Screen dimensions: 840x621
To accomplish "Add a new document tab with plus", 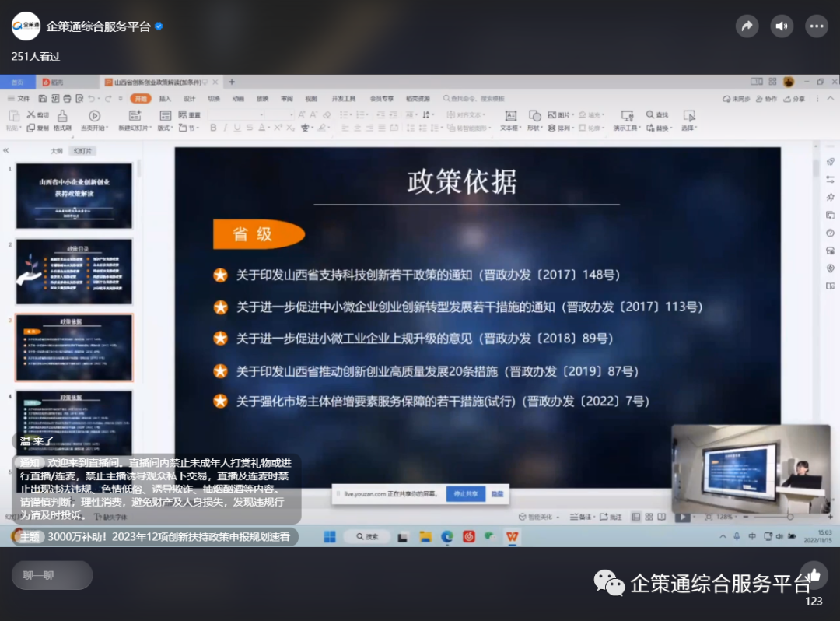I will tap(232, 82).
